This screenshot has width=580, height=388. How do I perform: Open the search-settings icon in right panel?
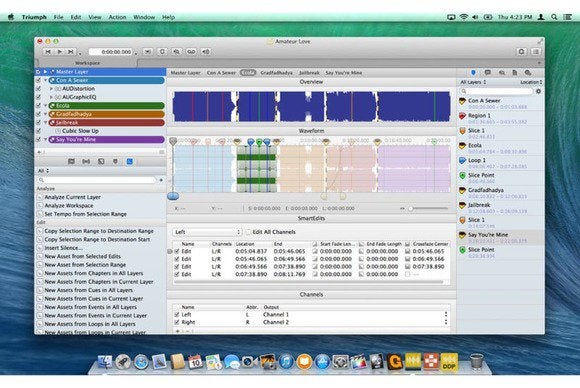[x=528, y=73]
